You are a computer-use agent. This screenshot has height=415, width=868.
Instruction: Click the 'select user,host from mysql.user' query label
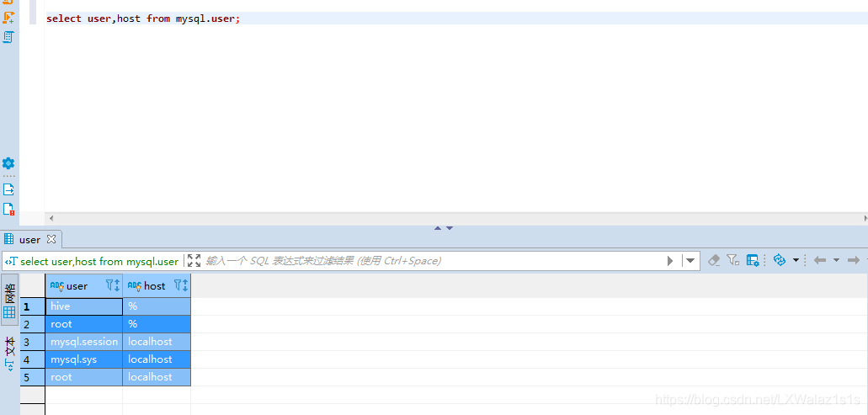pos(99,261)
